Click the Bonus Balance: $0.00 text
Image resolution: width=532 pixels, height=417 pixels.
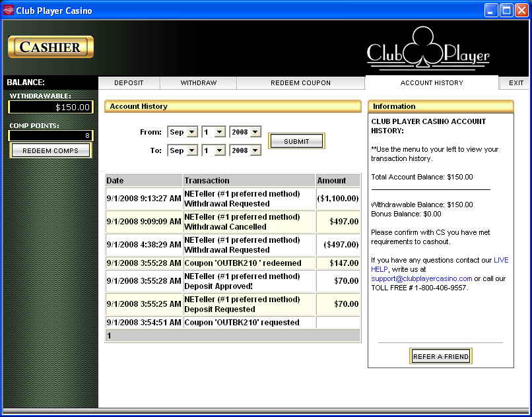click(x=406, y=214)
